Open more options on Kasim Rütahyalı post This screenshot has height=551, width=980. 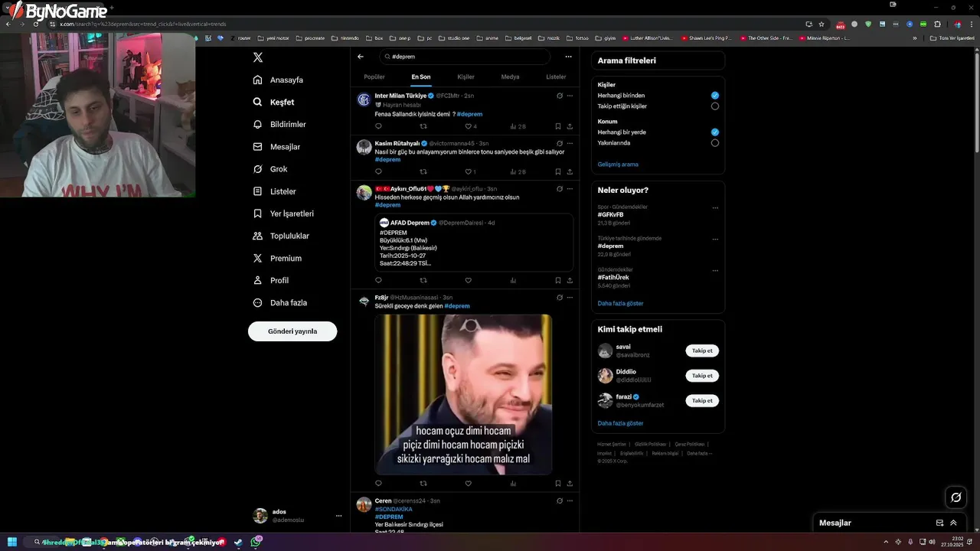point(570,143)
